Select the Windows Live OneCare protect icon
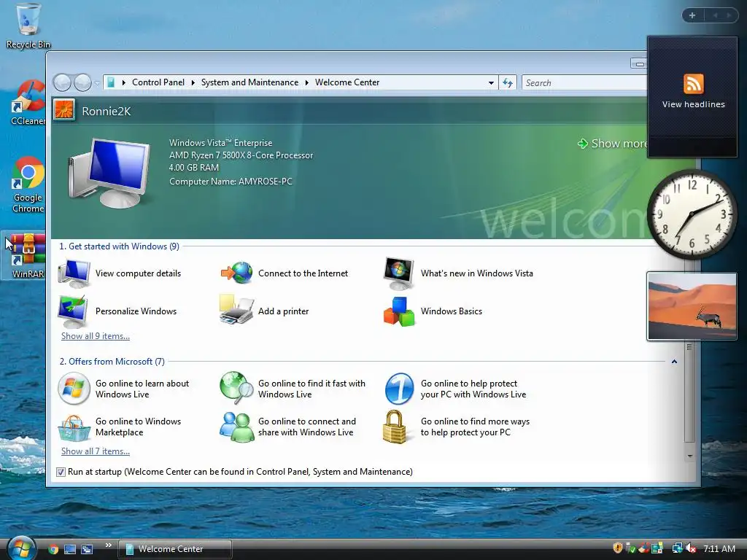 point(399,389)
